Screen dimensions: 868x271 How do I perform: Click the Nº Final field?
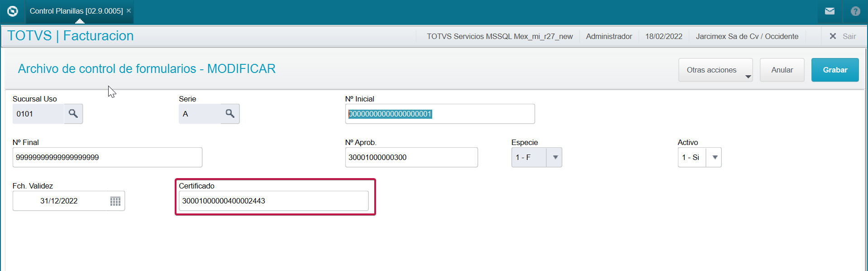107,157
